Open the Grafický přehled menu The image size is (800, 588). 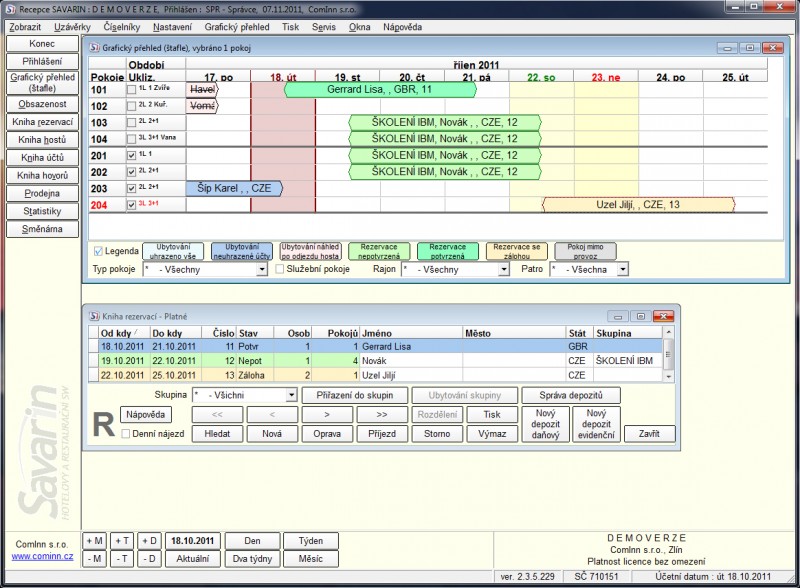238,27
